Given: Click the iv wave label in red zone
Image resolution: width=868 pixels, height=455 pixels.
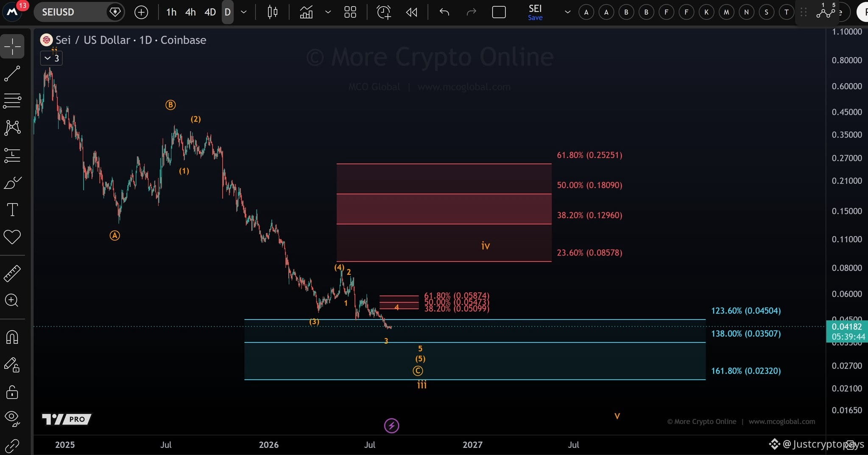Looking at the screenshot, I should point(486,245).
